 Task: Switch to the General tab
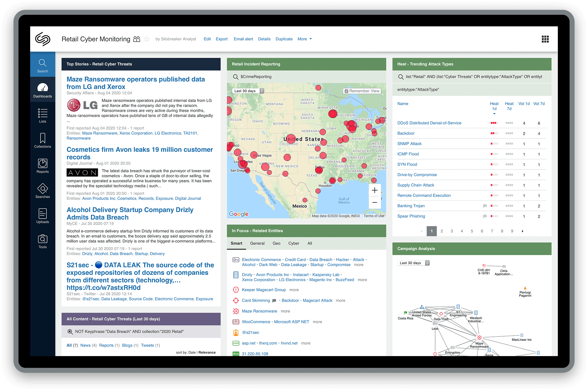257,243
